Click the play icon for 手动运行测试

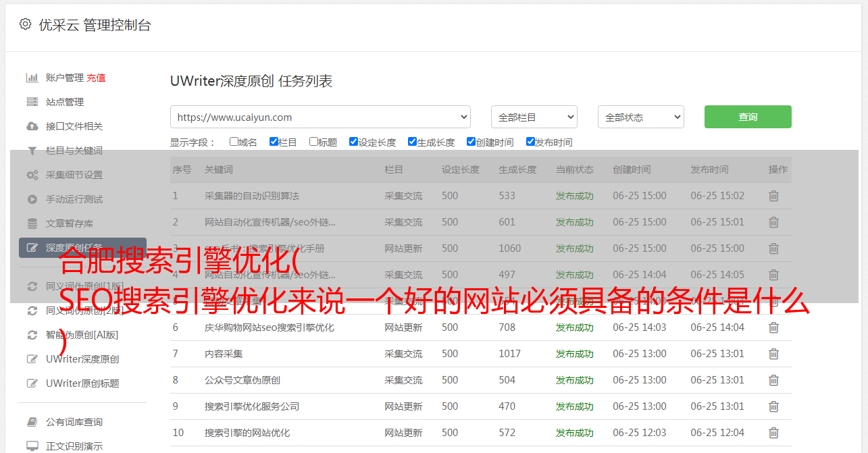pyautogui.click(x=32, y=199)
